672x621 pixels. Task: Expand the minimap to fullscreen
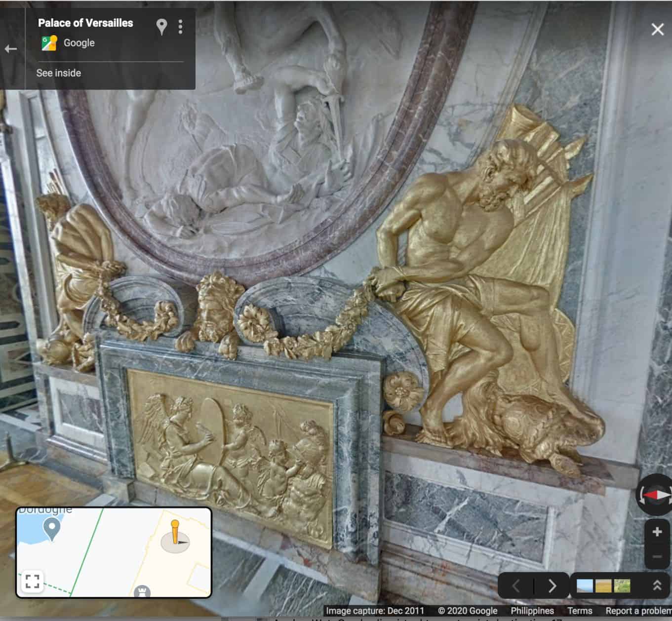click(x=32, y=581)
